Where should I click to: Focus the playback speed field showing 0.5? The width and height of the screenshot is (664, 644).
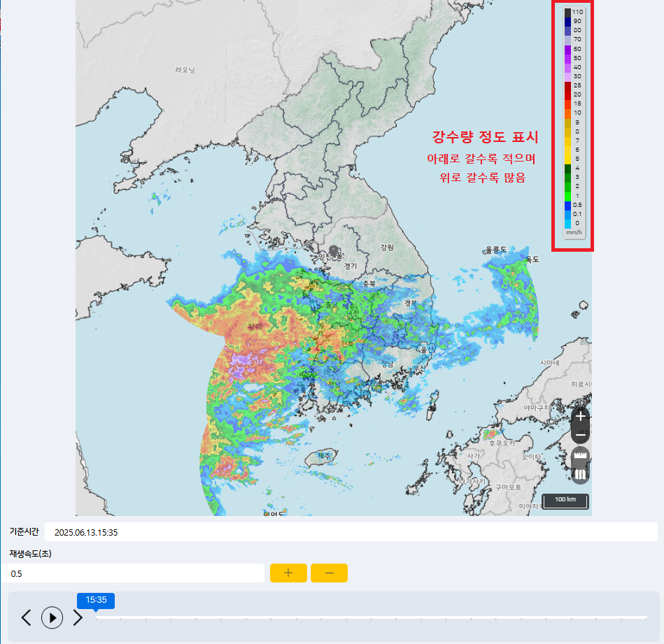[133, 573]
